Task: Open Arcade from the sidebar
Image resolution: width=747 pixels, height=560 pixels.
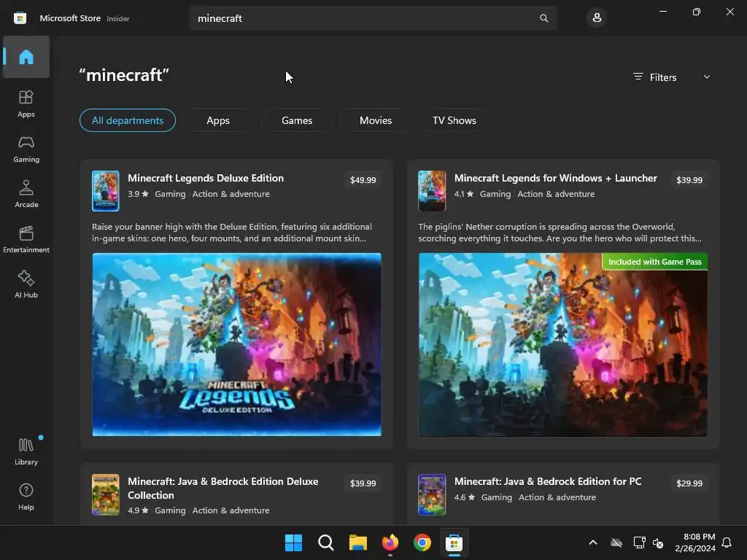Action: tap(26, 194)
